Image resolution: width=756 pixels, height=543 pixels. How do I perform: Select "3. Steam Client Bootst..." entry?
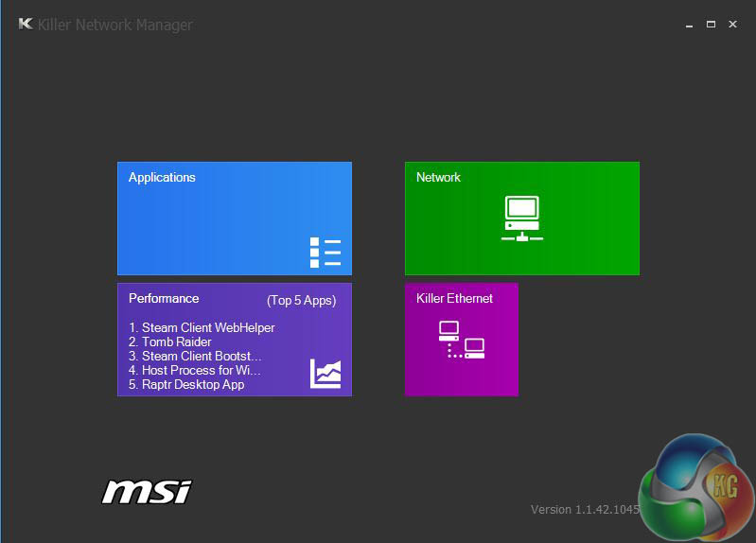[195, 356]
